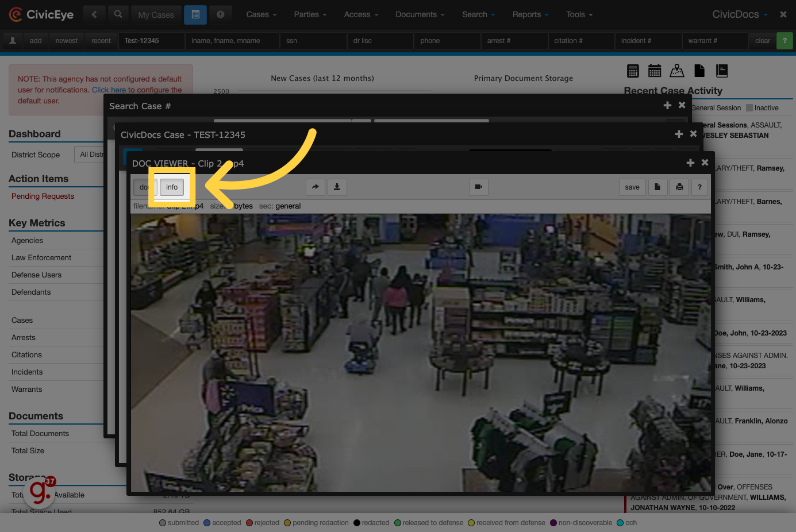Open the Tools dropdown menu
The width and height of the screenshot is (796, 532).
579,14
